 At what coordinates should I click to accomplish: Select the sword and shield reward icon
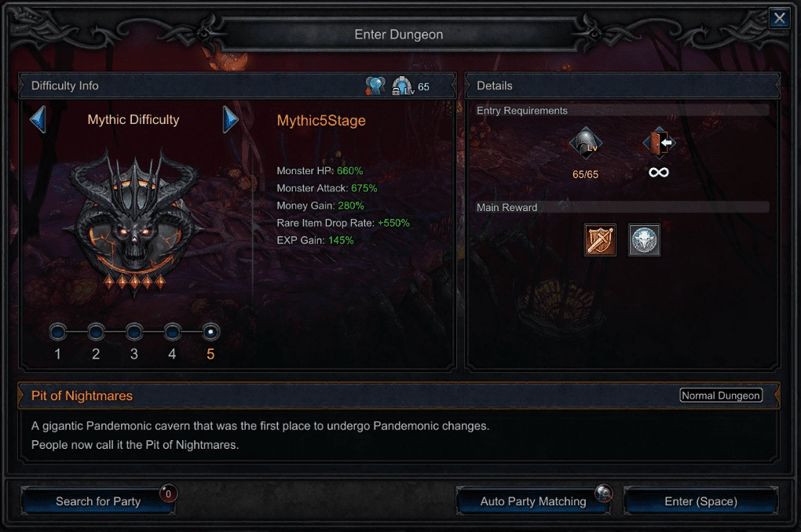pos(600,239)
